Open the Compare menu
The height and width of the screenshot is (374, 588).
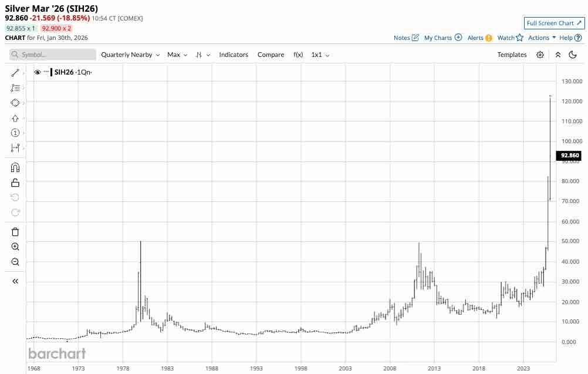pyautogui.click(x=271, y=55)
